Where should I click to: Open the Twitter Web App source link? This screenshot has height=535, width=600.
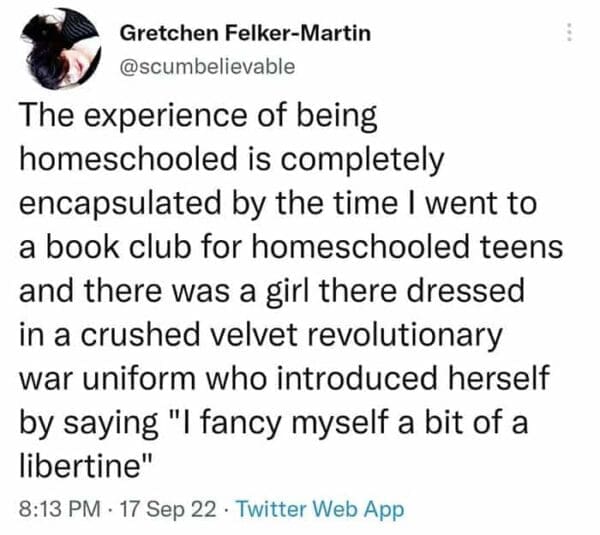(312, 509)
